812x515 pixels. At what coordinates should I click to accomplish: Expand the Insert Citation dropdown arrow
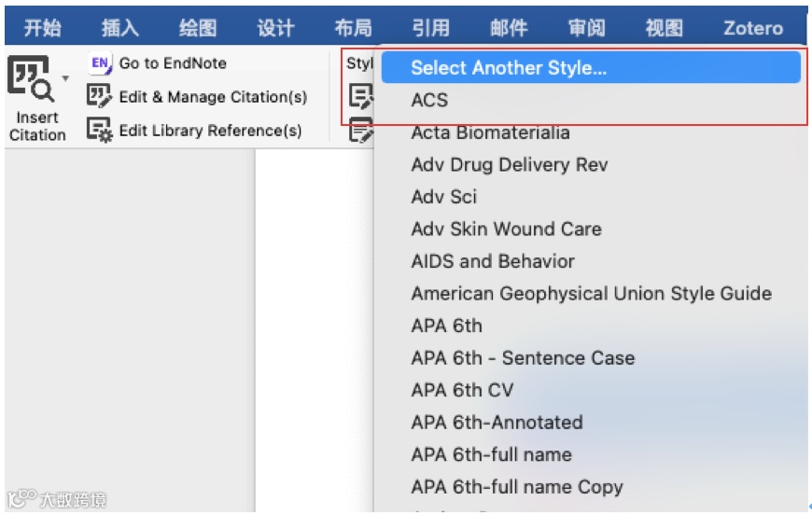pyautogui.click(x=65, y=78)
